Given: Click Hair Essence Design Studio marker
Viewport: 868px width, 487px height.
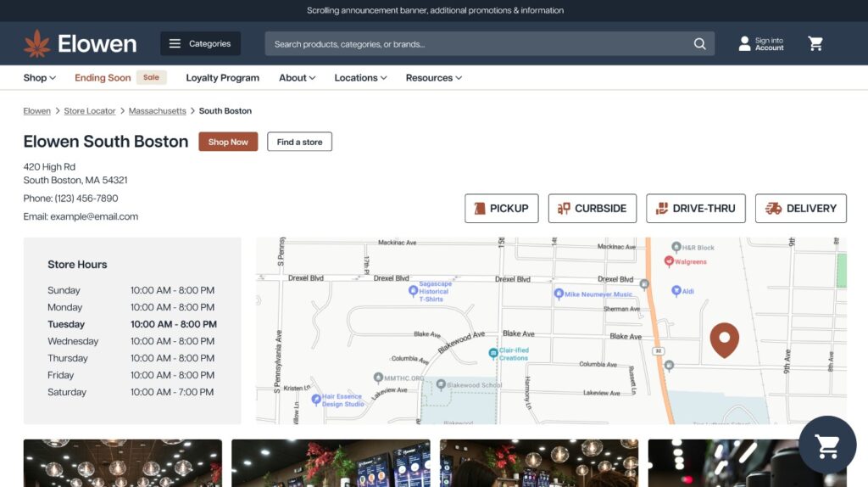Looking at the screenshot, I should 316,399.
